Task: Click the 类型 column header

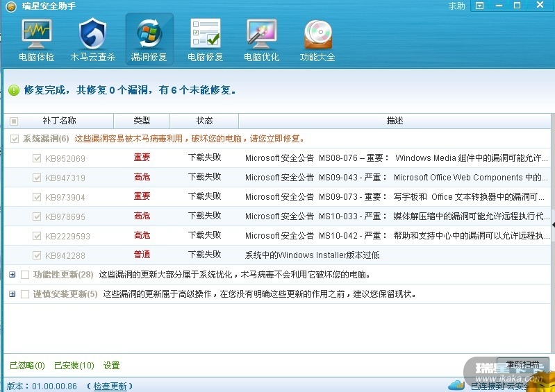Action: (x=142, y=121)
